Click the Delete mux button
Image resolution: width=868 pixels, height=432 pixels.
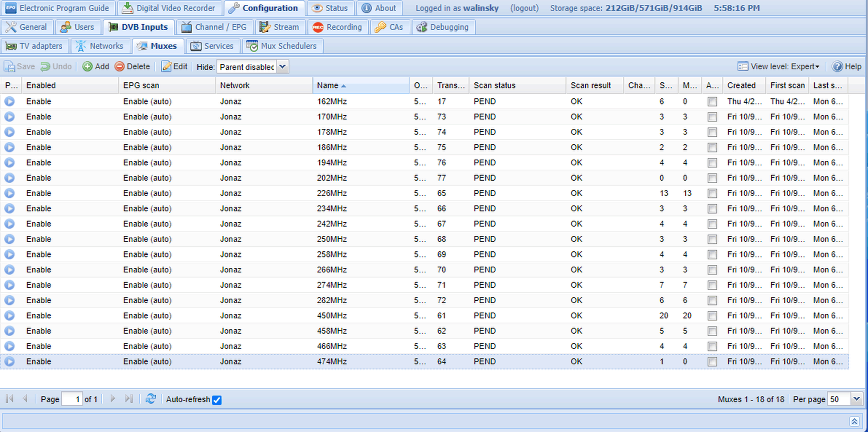(132, 67)
